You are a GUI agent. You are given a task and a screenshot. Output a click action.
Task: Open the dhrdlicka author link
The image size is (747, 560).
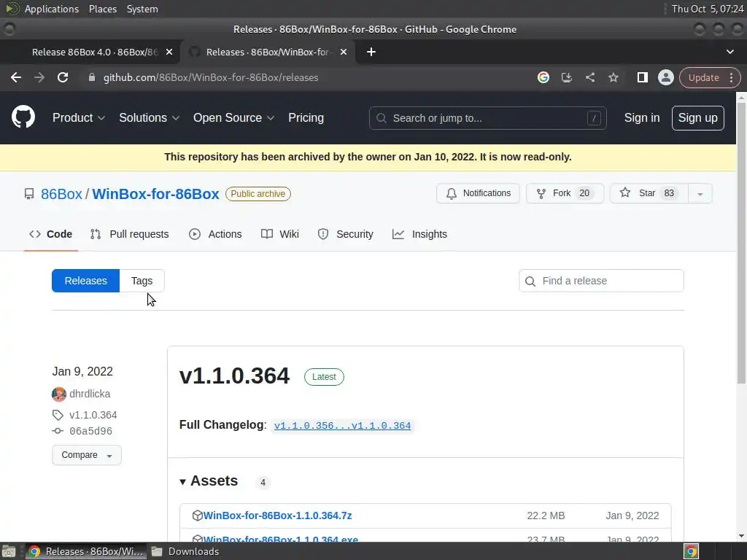[90, 394]
